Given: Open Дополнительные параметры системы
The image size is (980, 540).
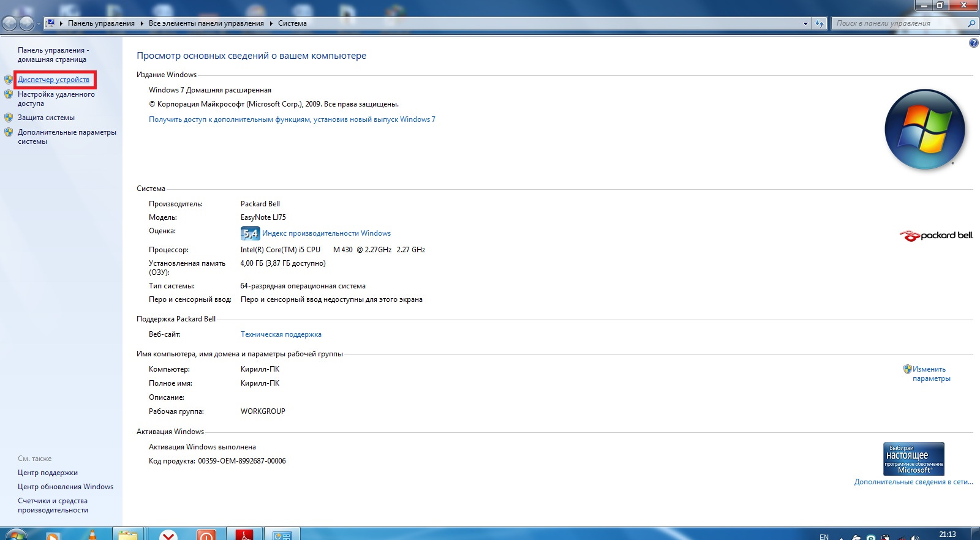Looking at the screenshot, I should point(67,137).
